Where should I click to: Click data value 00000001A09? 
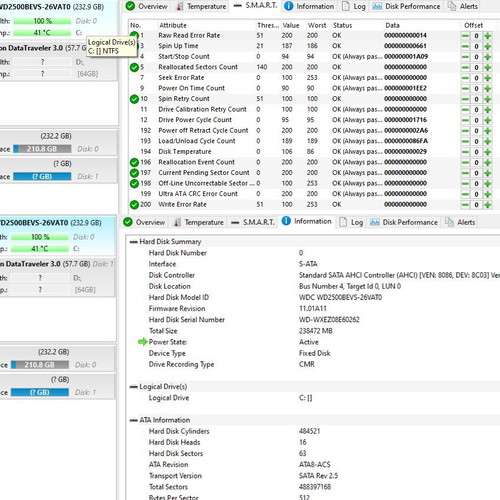406,57
